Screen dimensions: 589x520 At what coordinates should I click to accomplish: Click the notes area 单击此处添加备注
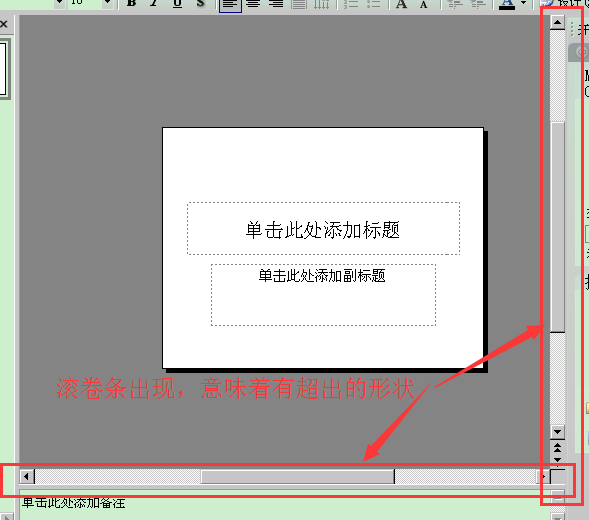coord(73,503)
